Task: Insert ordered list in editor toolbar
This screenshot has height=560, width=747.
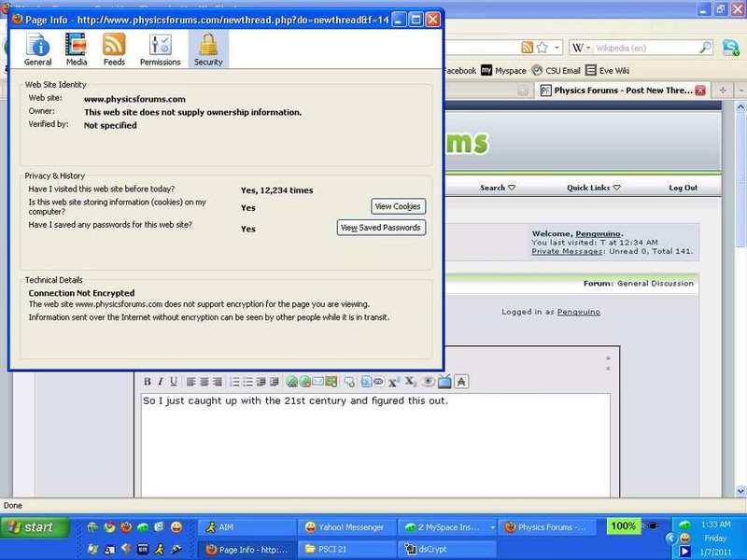Action: pos(235,382)
